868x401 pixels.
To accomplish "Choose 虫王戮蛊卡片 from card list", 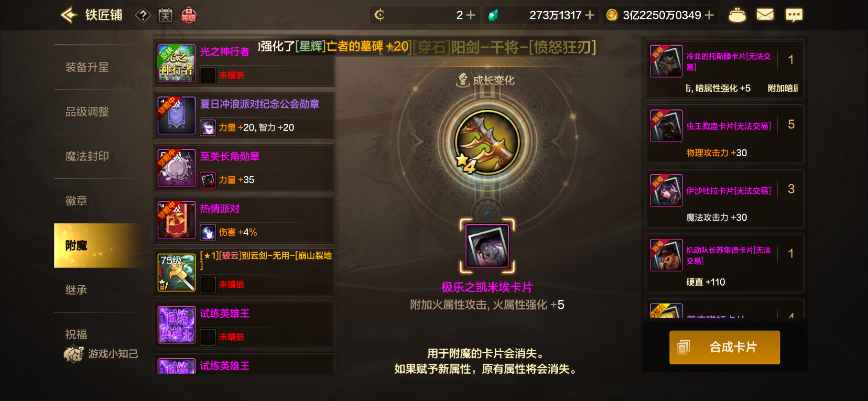I will point(724,134).
